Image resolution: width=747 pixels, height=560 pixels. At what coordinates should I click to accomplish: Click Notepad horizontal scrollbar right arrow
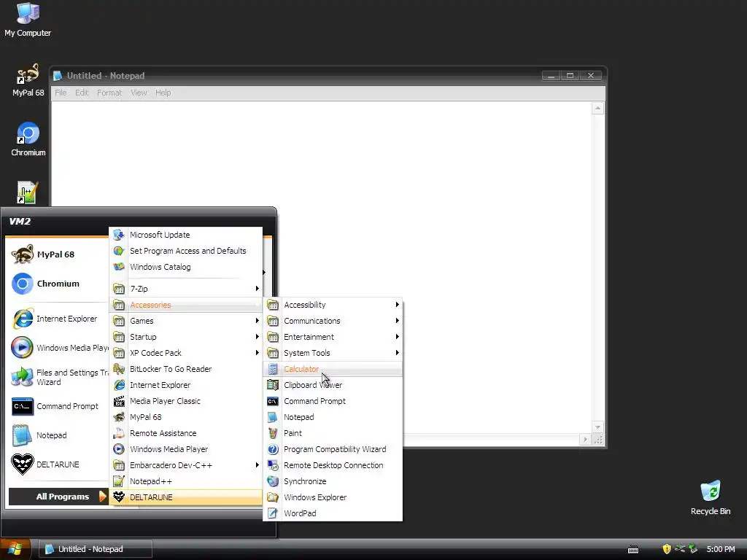point(585,440)
